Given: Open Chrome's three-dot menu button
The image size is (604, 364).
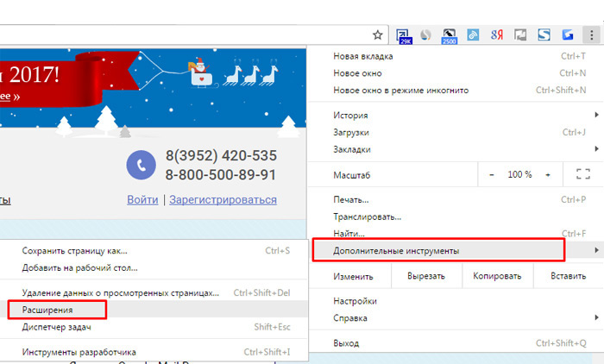Looking at the screenshot, I should tap(590, 35).
